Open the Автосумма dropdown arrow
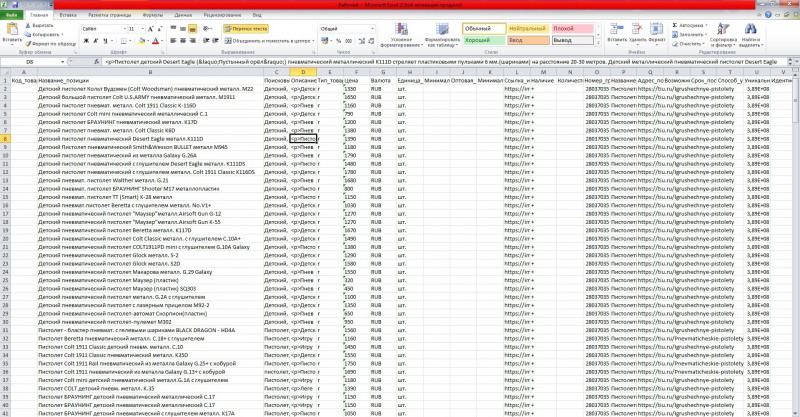Screen dimensions: 800x417 pyautogui.click(x=707, y=26)
